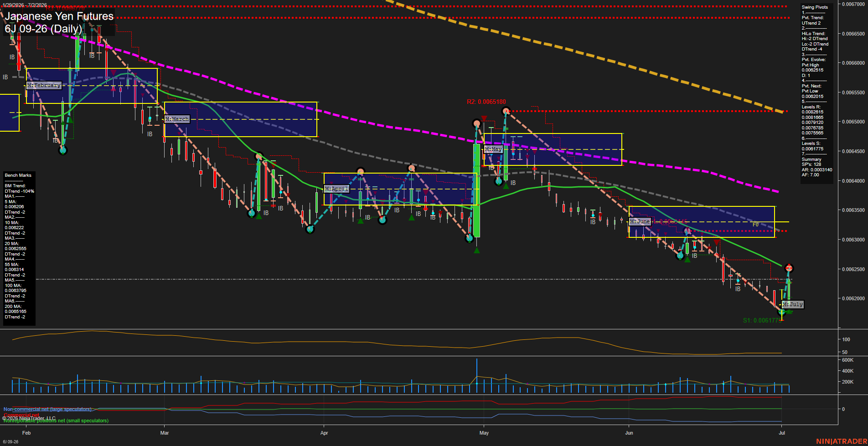This screenshot has height=446, width=868.
Task: Click "SP's: 128" in Summary section
Action: click(811, 164)
